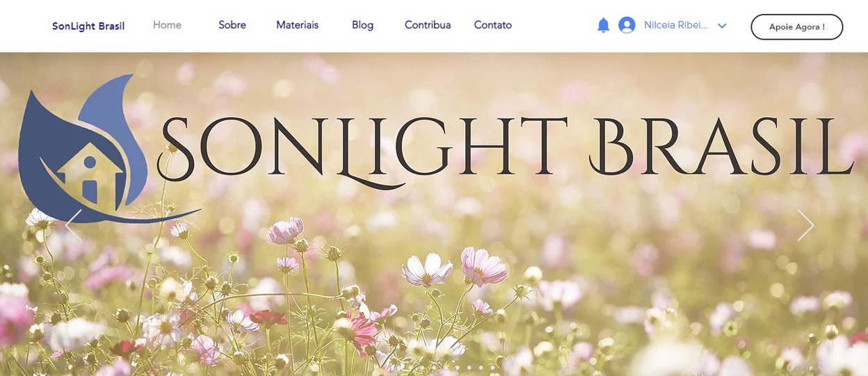Screen dimensions: 868x376
Task: Click the Apoie Agora ! button
Action: 797,27
